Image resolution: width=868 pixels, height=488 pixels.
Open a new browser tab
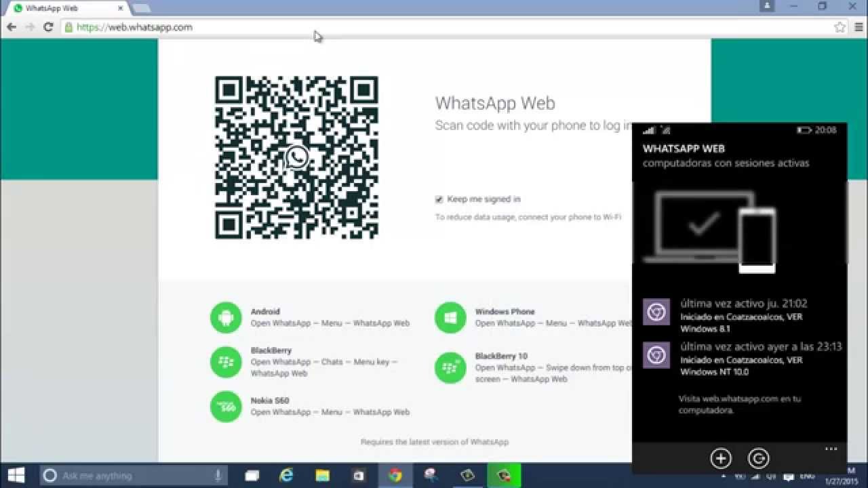141,8
